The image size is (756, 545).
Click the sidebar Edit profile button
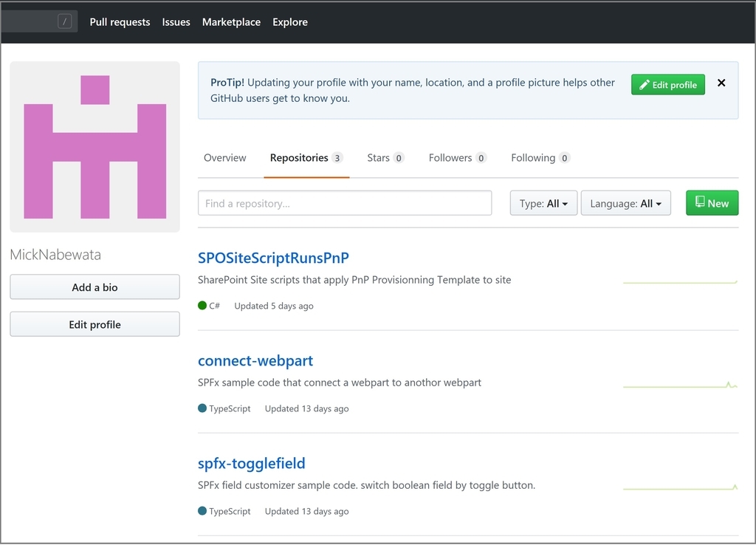pos(95,324)
